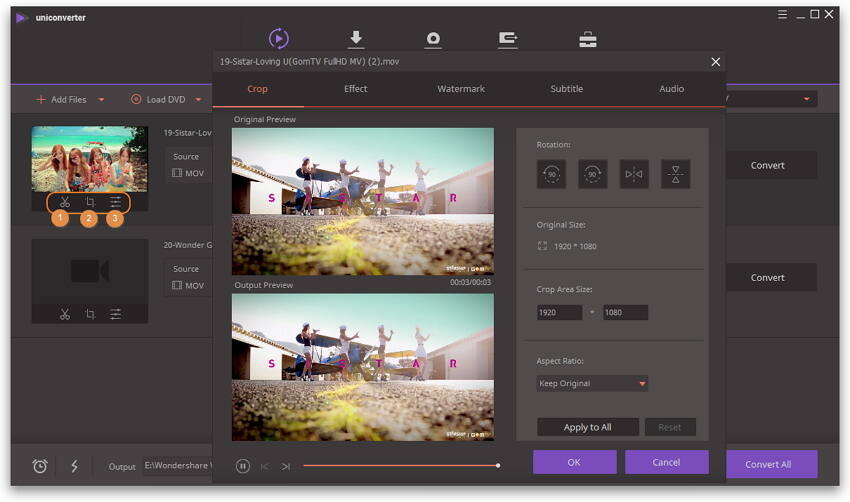Screen dimensions: 850x502
Task: Click the crop width field showing 1920
Action: tap(559, 312)
